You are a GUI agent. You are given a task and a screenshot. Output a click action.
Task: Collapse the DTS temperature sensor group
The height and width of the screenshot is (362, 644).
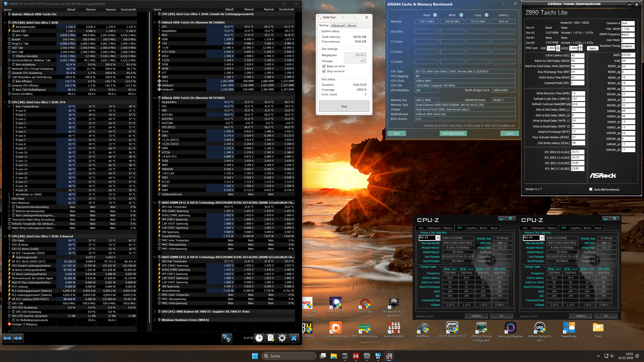coord(5,102)
